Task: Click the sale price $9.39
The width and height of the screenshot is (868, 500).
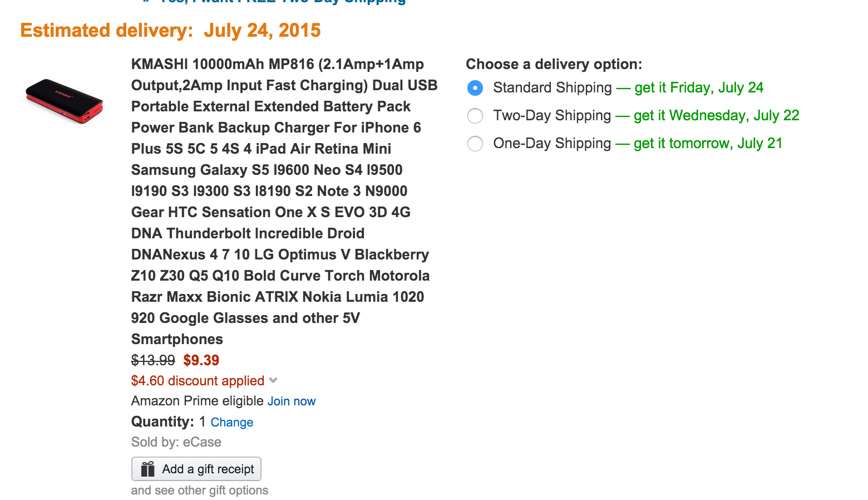Action: 201,360
